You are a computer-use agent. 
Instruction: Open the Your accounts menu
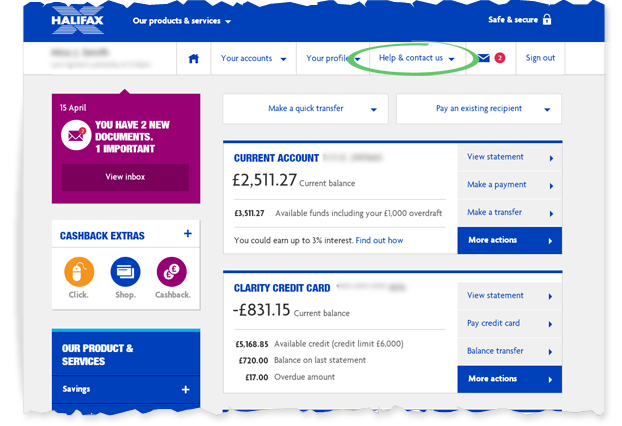coord(253,58)
